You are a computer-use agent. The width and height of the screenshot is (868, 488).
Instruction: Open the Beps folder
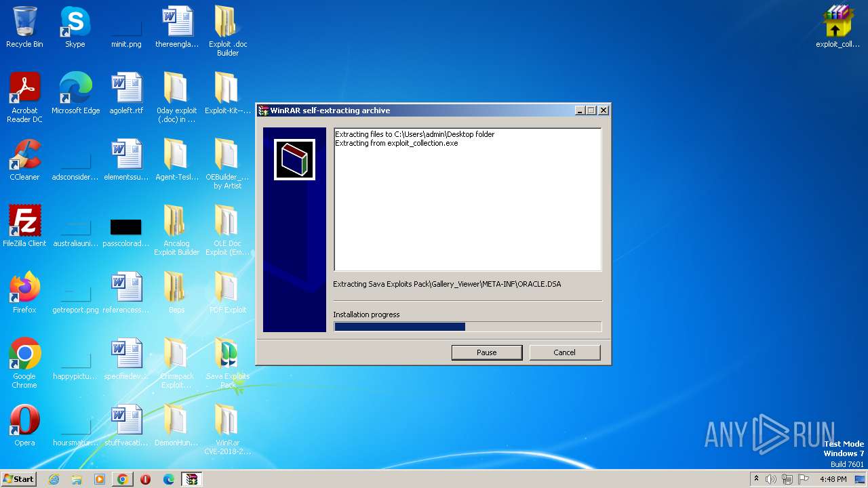(x=176, y=293)
